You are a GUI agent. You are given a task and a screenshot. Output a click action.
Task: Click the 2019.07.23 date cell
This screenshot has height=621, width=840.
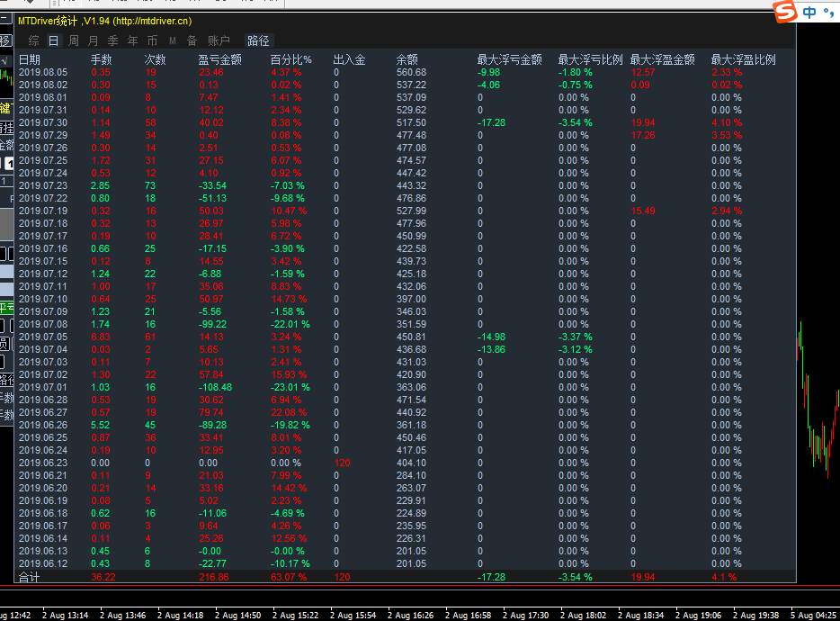(43, 185)
